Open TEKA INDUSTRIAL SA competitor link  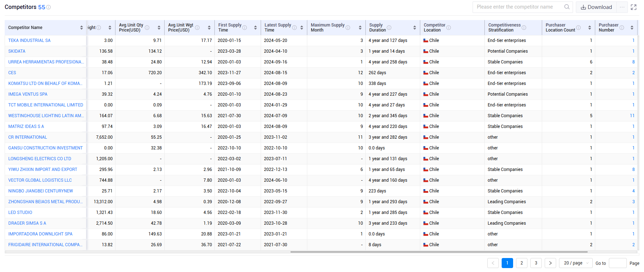click(x=29, y=40)
